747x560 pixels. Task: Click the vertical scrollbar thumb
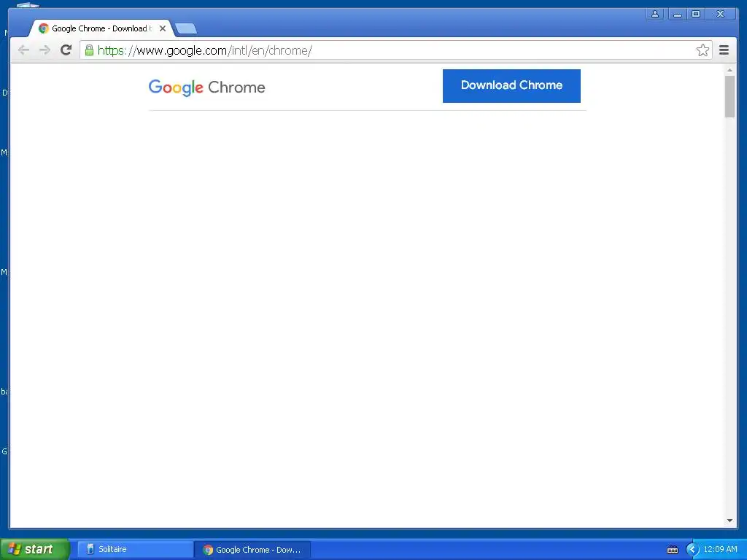(729, 96)
